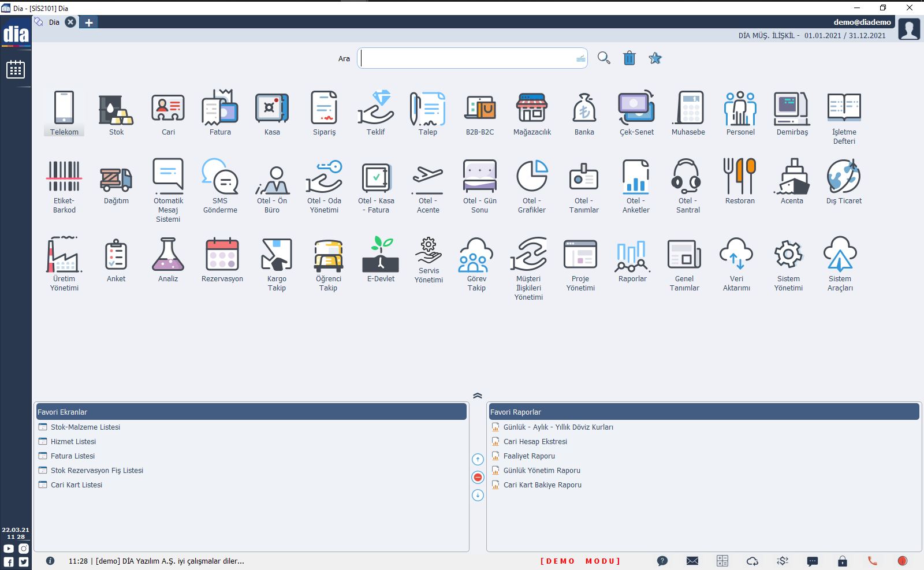
Task: Close the Dia tab
Action: click(x=70, y=23)
